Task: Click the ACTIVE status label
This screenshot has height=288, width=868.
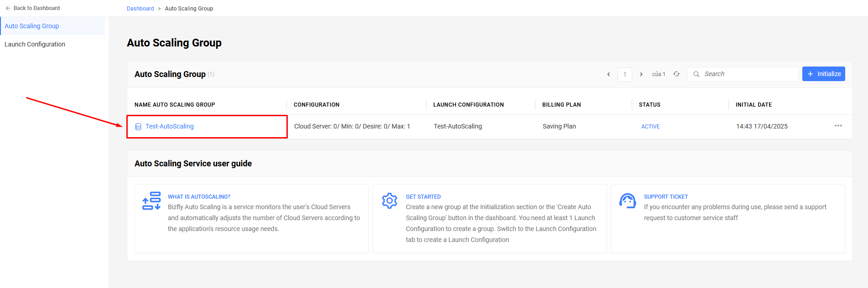Action: [650, 127]
